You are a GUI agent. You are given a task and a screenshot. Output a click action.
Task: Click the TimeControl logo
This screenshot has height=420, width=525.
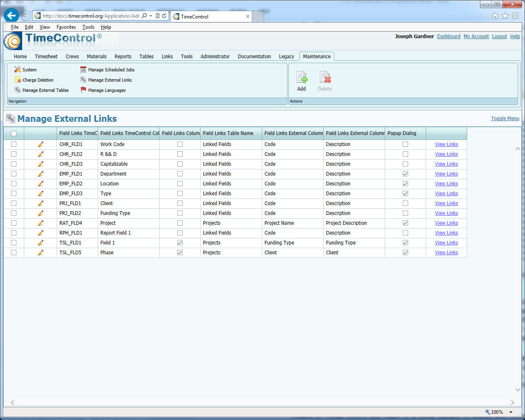click(53, 41)
